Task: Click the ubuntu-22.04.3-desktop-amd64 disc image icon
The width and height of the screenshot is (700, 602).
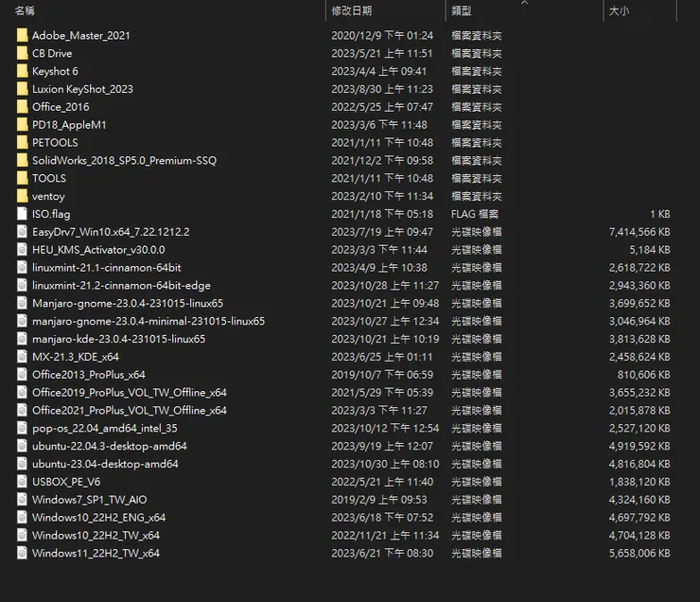Action: point(23,446)
